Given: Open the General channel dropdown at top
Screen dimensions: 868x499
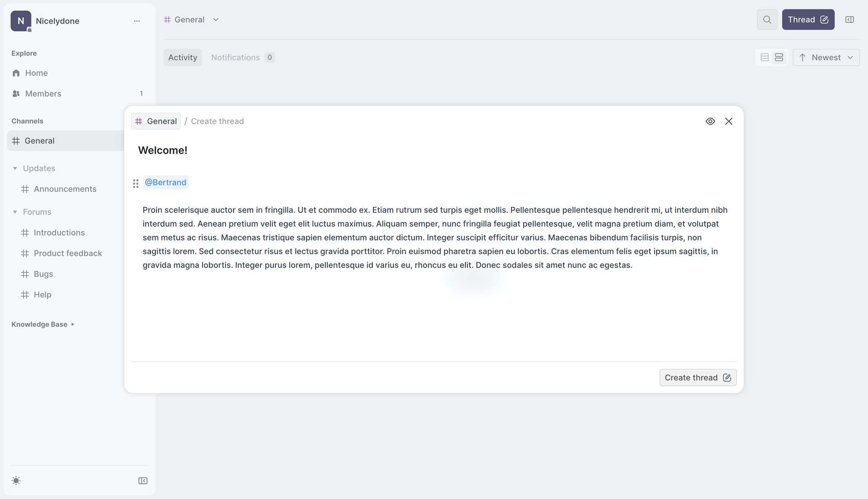Looking at the screenshot, I should (216, 19).
